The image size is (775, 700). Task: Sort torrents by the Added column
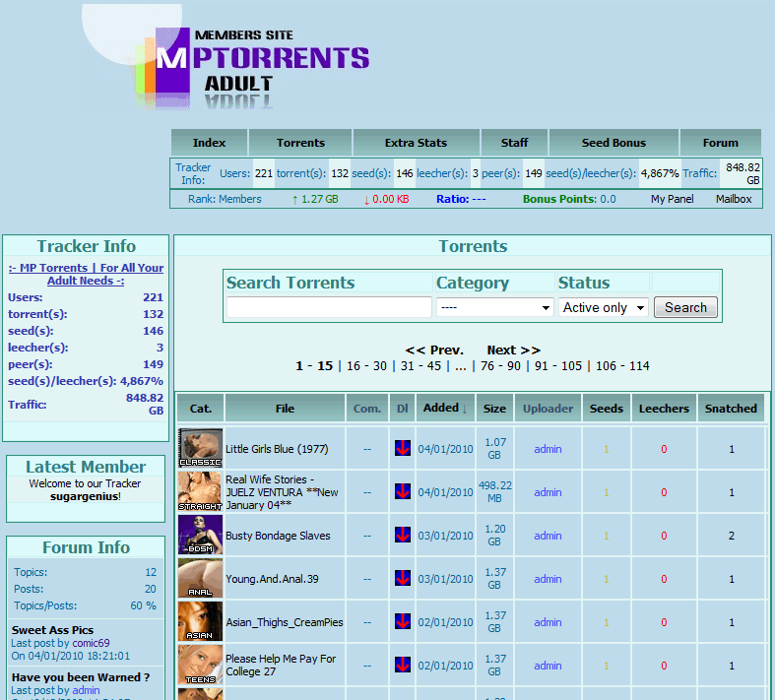pos(446,408)
